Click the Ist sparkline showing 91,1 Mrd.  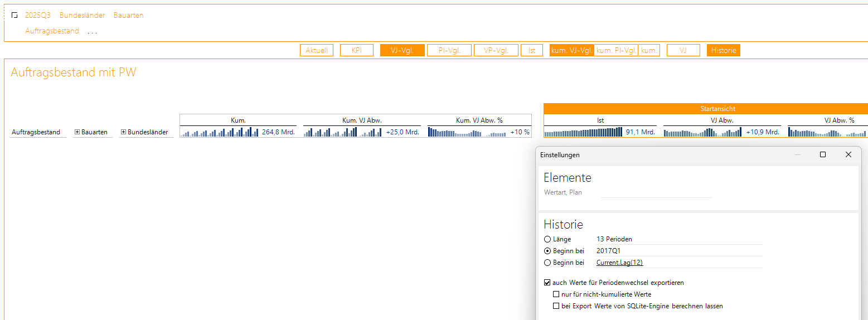pos(583,132)
